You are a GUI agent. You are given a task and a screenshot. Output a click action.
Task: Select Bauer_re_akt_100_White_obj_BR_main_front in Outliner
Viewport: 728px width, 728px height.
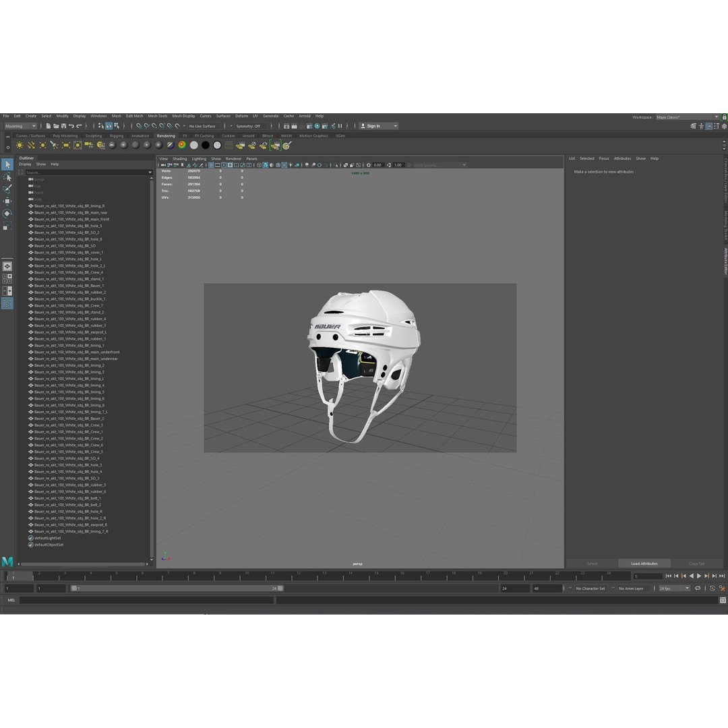(72, 219)
